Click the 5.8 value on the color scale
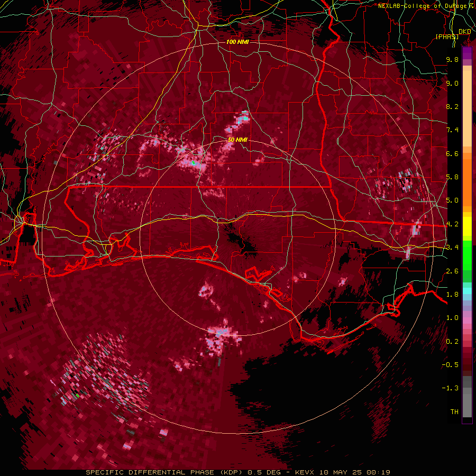This screenshot has width=476, height=476. pos(452,177)
